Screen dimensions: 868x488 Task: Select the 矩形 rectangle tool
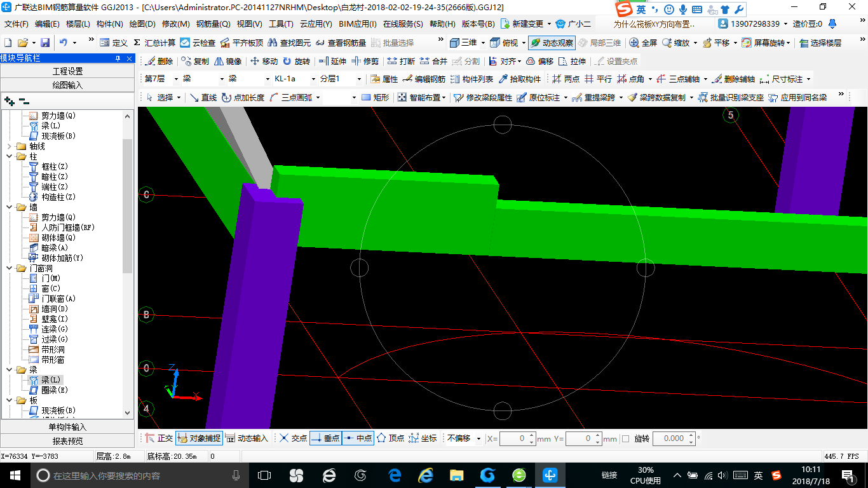pyautogui.click(x=375, y=98)
